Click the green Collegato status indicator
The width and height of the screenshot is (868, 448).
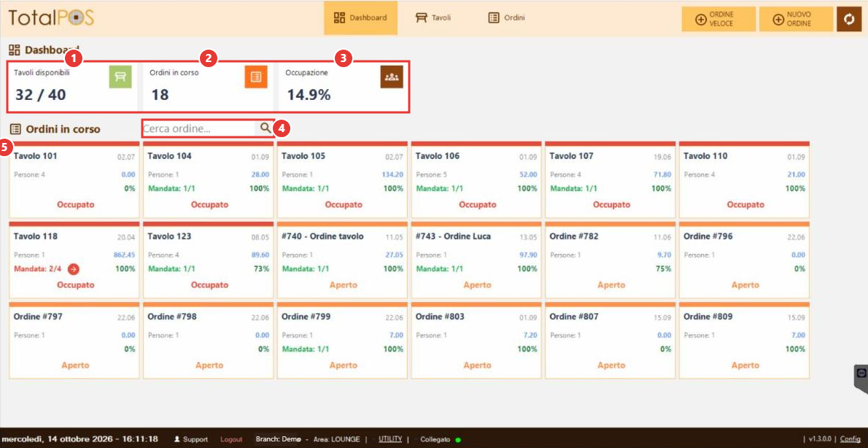click(458, 440)
